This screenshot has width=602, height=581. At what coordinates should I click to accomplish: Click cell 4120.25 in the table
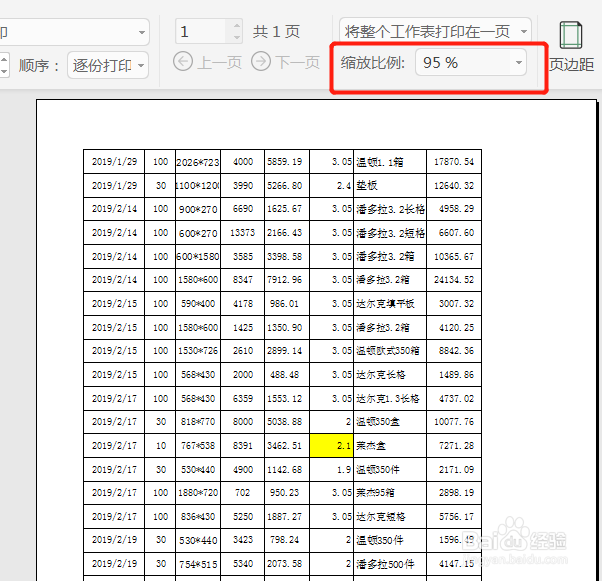pos(454,327)
